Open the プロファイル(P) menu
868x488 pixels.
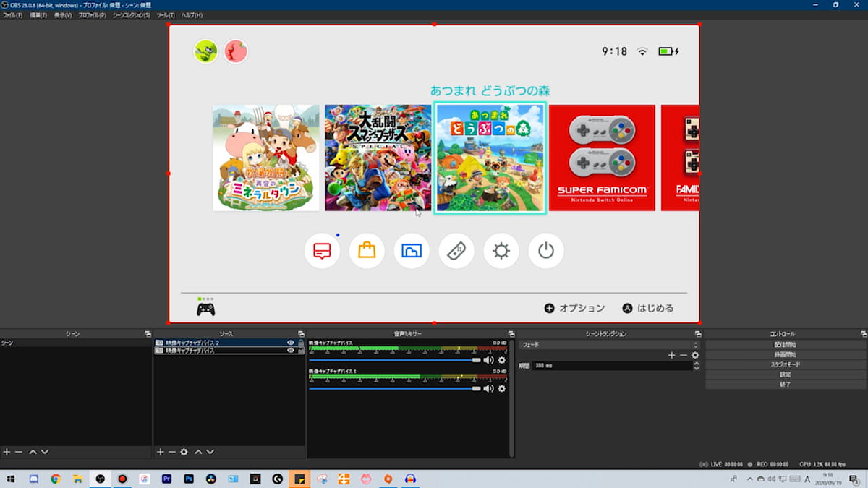tap(92, 14)
